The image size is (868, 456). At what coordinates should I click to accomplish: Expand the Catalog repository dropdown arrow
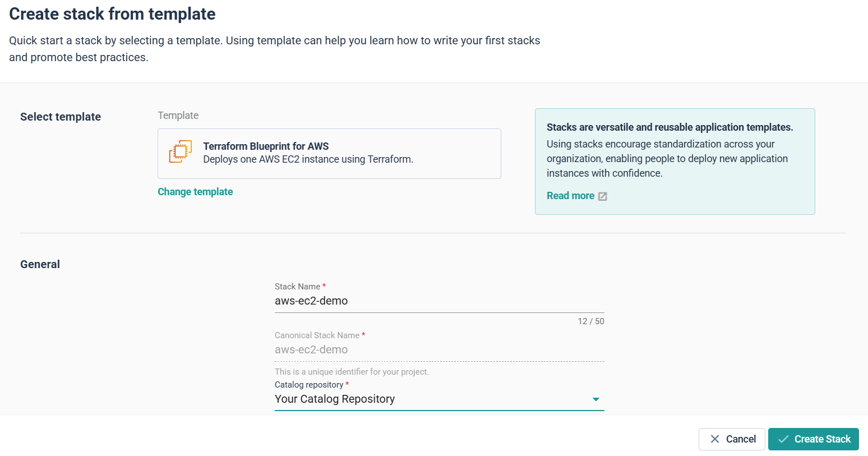595,399
